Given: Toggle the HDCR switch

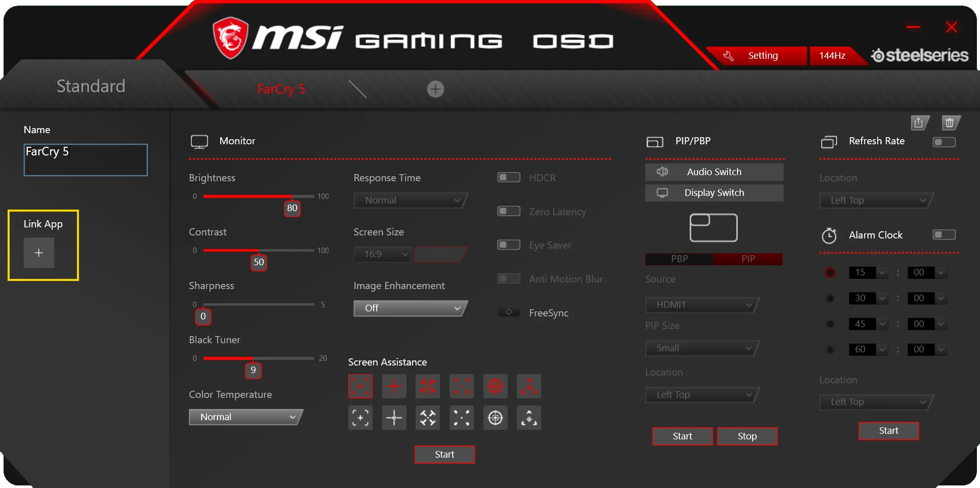Looking at the screenshot, I should (x=509, y=177).
